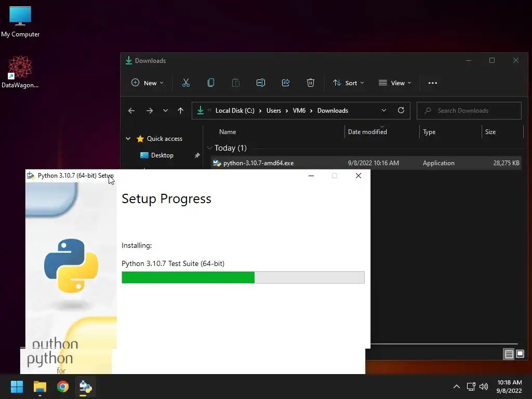Open the Sort dropdown menu

click(349, 83)
